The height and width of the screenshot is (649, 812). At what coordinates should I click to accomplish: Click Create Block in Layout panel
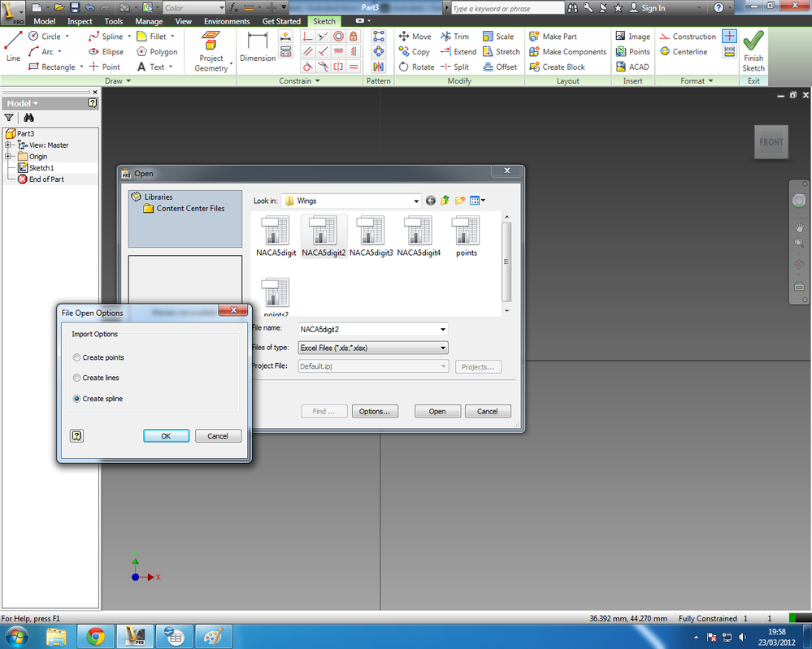[558, 67]
